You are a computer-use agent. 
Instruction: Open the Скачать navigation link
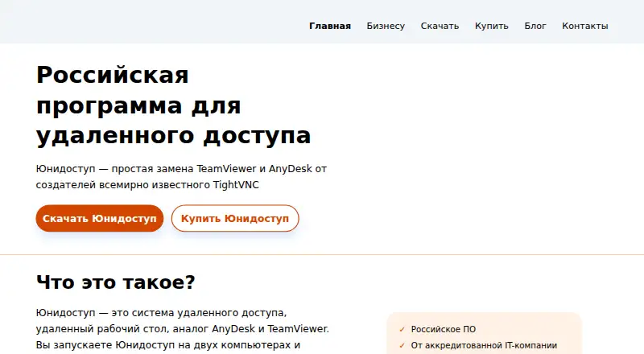pos(440,26)
